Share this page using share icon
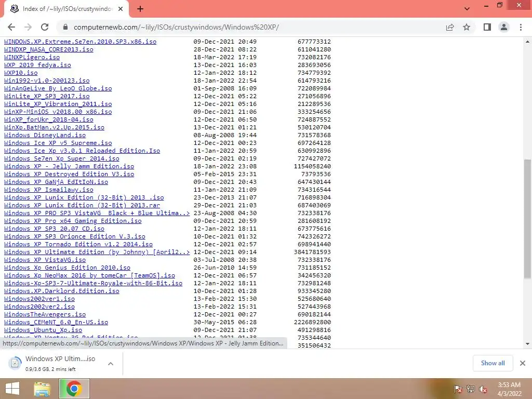 (450, 27)
